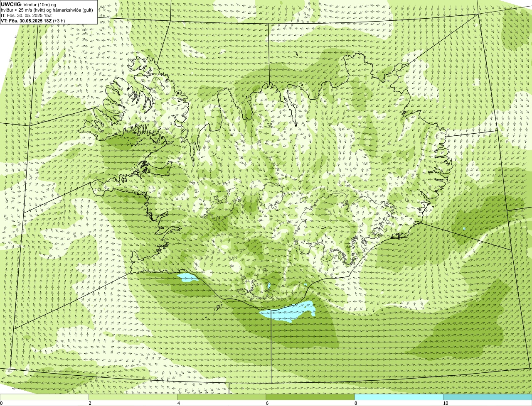Click the 6–8 m/s darker green legend swatch
Image resolution: width=532 pixels, height=406 pixels.
310,397
